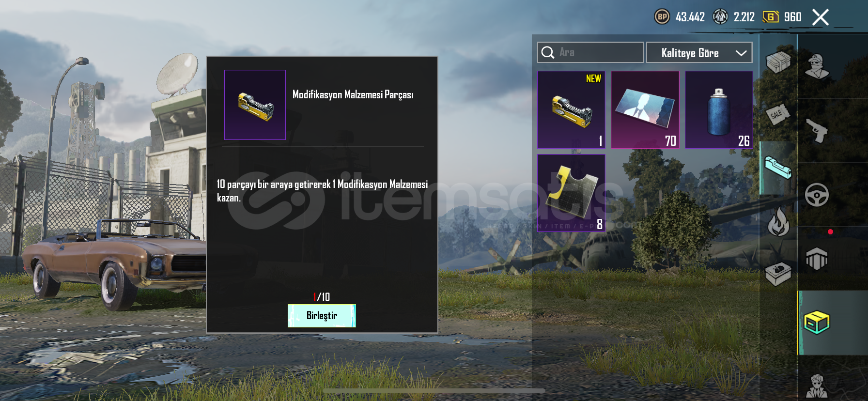Select the yellow box inventory tab
Viewport: 868px width, 401px height.
pyautogui.click(x=817, y=323)
